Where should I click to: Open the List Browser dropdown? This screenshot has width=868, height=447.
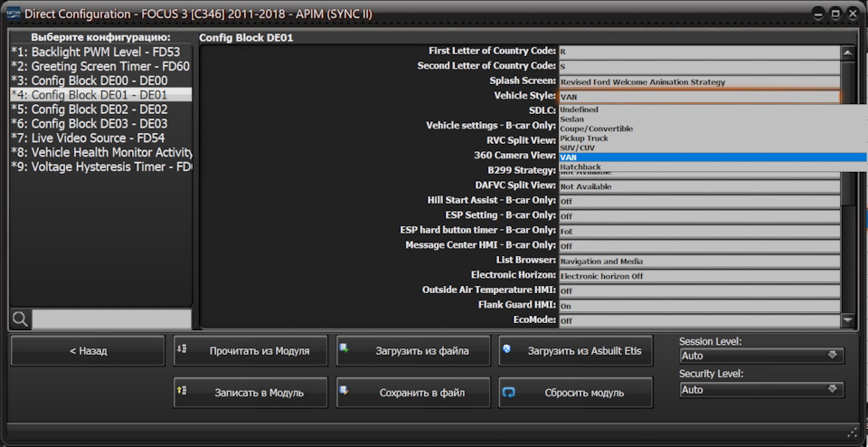[700, 262]
